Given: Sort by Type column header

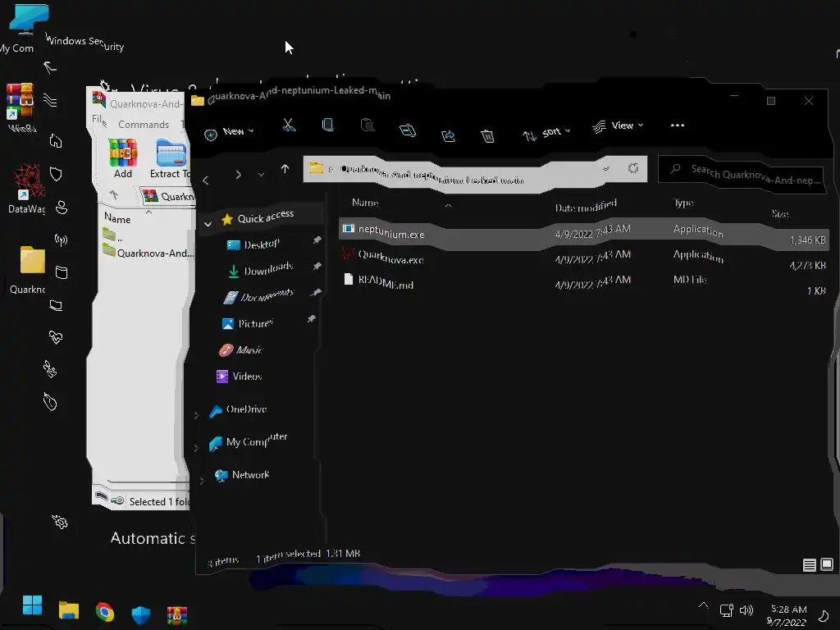Looking at the screenshot, I should pyautogui.click(x=683, y=203).
